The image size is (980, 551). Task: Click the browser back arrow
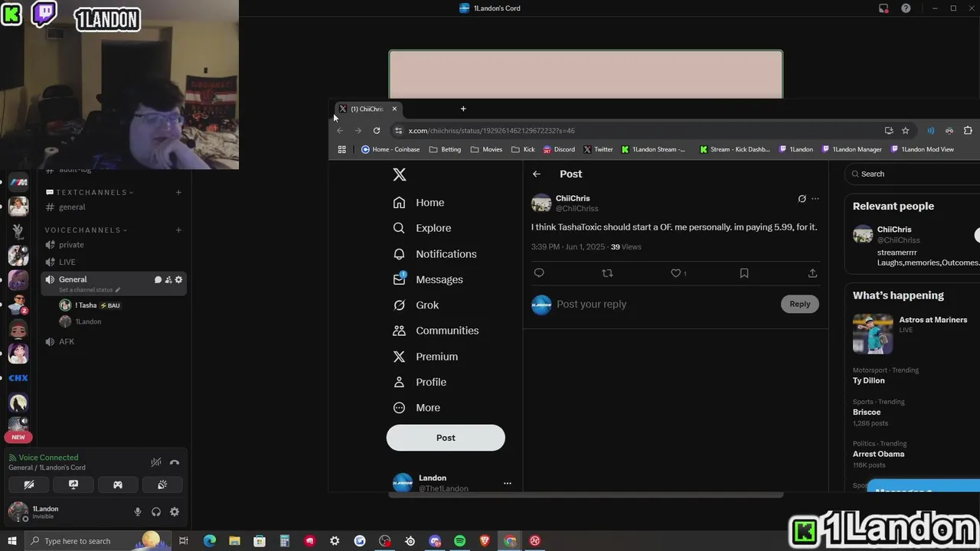[340, 131]
